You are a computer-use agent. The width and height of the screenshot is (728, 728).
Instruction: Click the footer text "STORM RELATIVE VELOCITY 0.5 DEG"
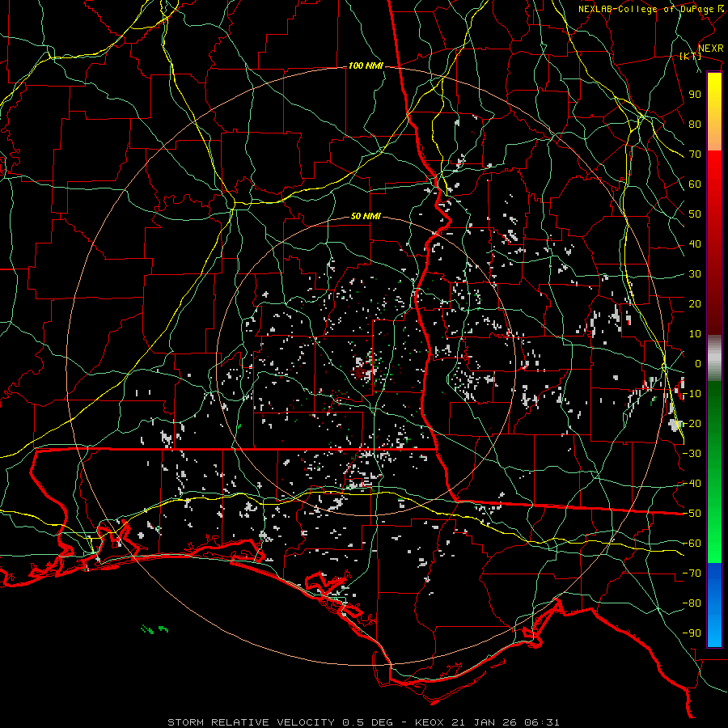coord(280,722)
